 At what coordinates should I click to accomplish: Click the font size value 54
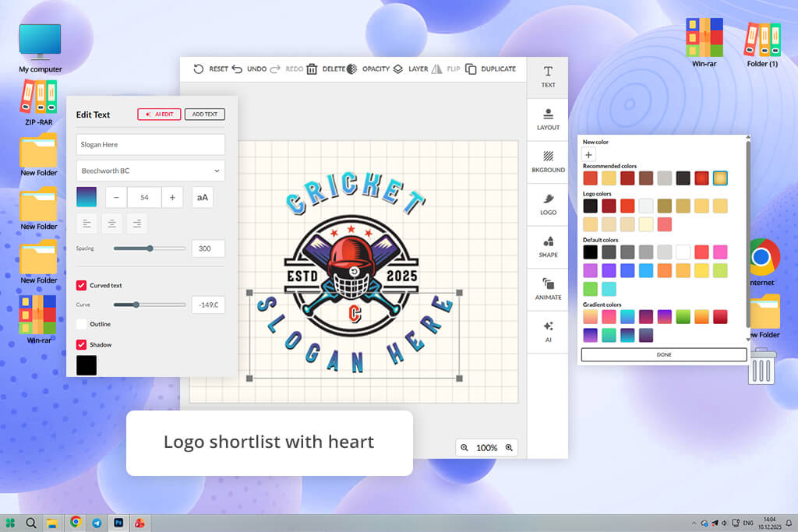coord(144,197)
